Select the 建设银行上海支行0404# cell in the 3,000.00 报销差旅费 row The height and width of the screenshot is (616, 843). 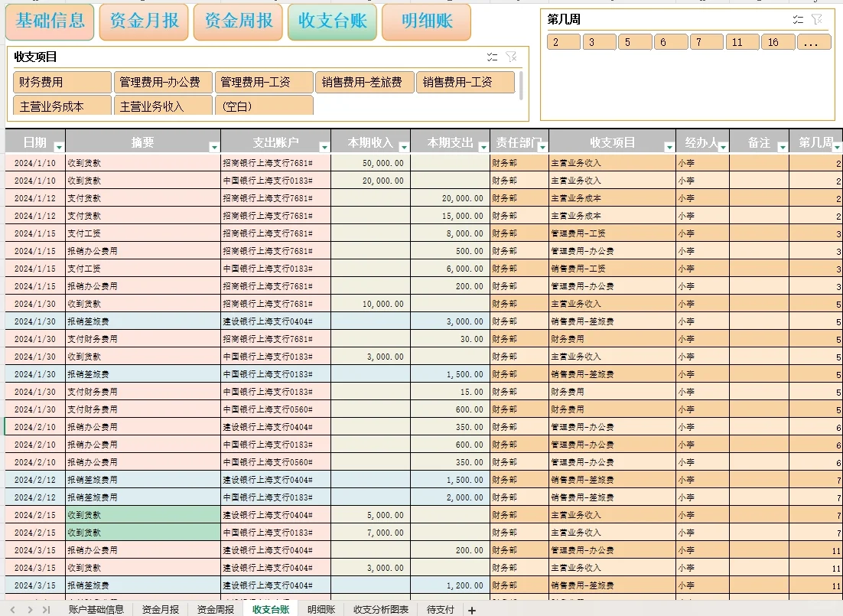(x=276, y=321)
